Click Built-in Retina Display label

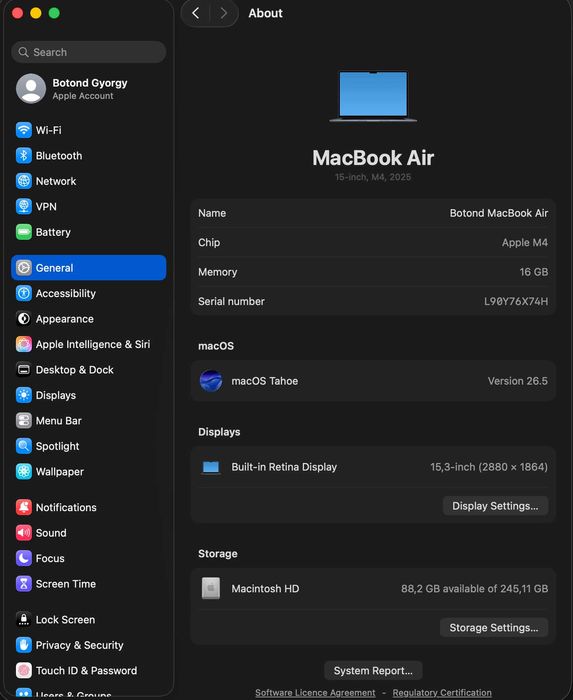coord(284,467)
